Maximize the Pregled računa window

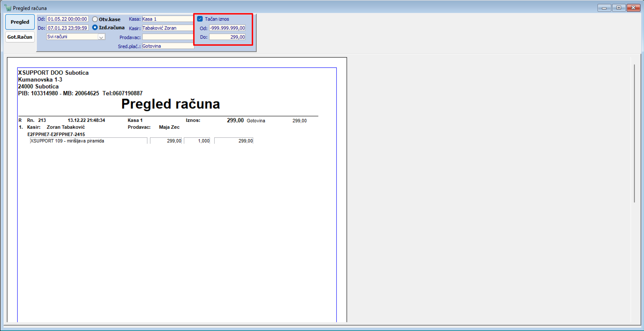pos(619,8)
